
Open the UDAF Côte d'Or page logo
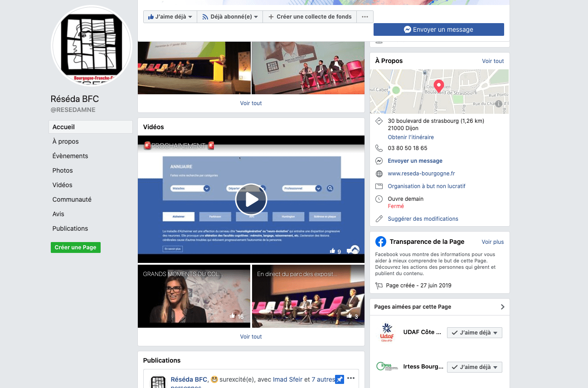pos(386,333)
